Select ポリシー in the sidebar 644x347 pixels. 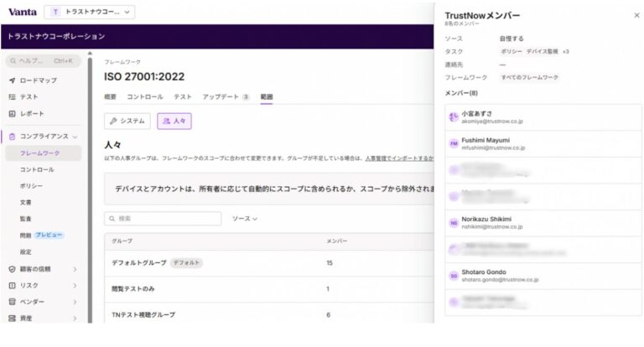point(31,186)
